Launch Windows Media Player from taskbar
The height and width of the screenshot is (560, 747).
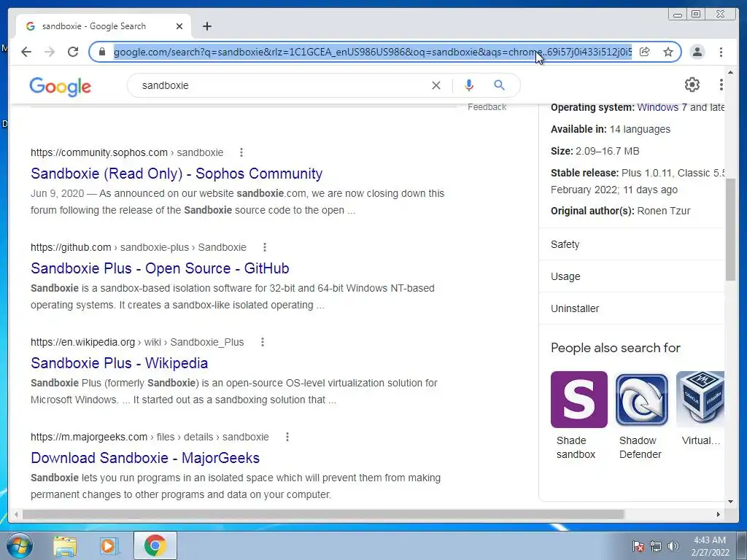tap(109, 545)
